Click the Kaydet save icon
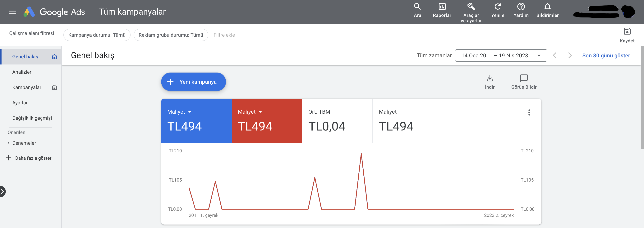Screen dimensions: 644x228 [x=627, y=31]
